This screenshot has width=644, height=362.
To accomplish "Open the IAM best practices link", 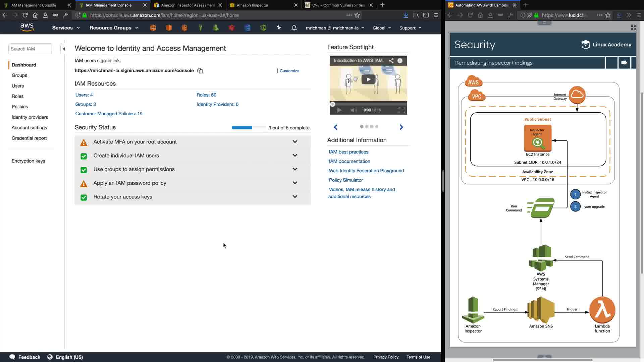I will click(348, 152).
